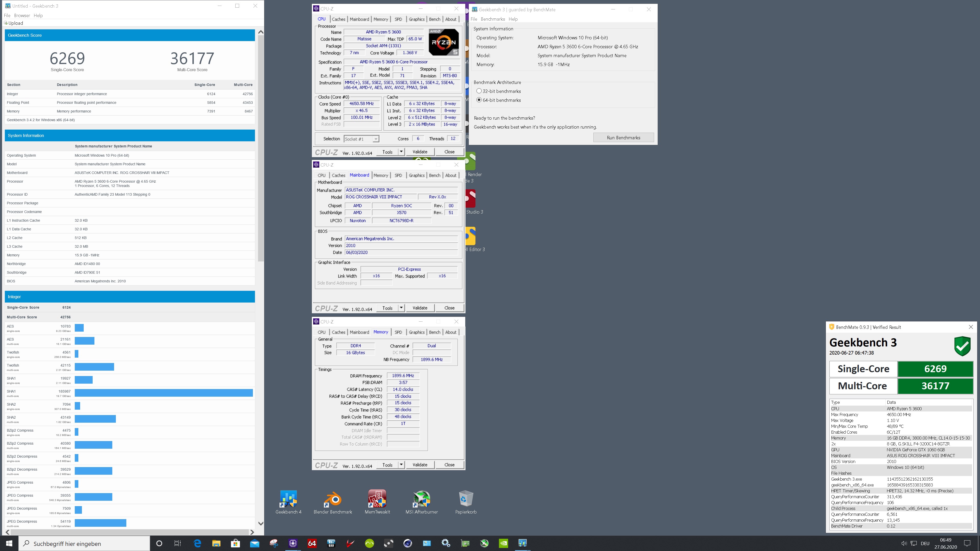Click Geekbench results scroll-up arrow
Image resolution: width=980 pixels, height=551 pixels.
[x=261, y=32]
